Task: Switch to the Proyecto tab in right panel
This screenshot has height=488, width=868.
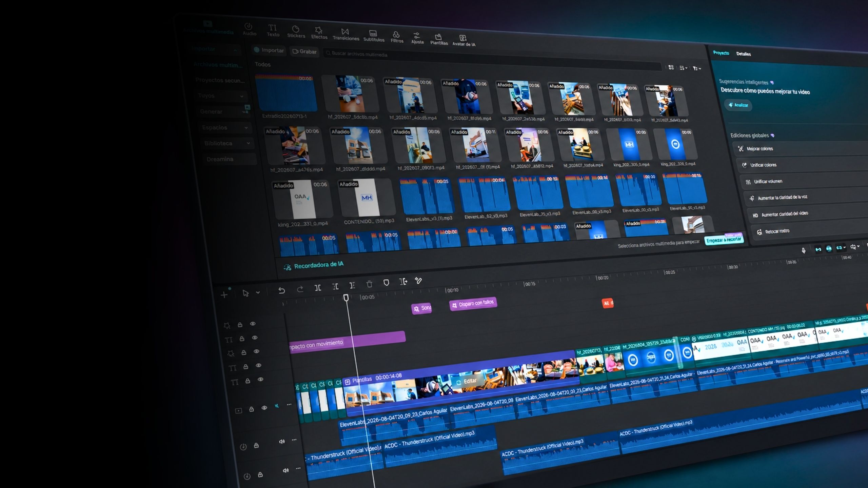Action: [x=721, y=53]
